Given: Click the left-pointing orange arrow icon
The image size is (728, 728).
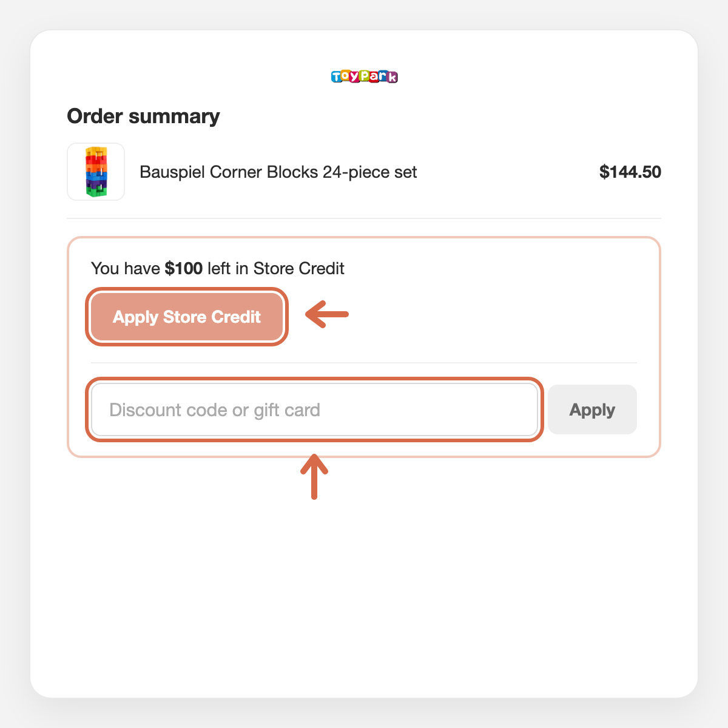Looking at the screenshot, I should [x=327, y=314].
